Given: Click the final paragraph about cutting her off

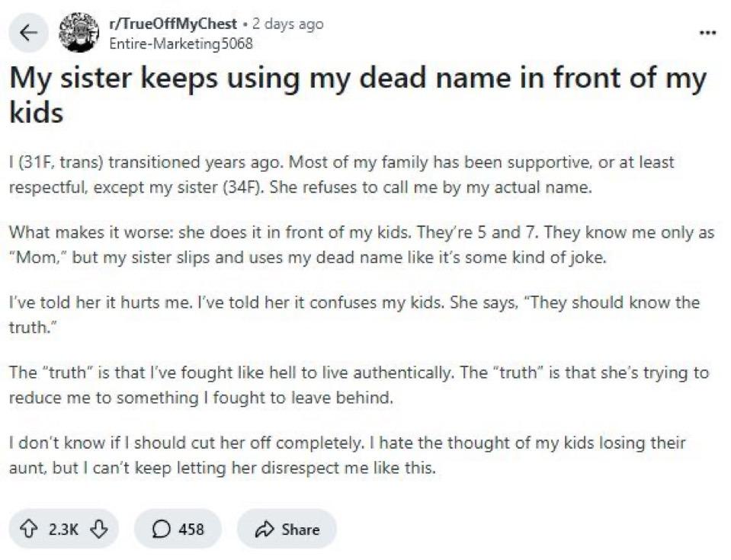Looking at the screenshot, I should [347, 454].
